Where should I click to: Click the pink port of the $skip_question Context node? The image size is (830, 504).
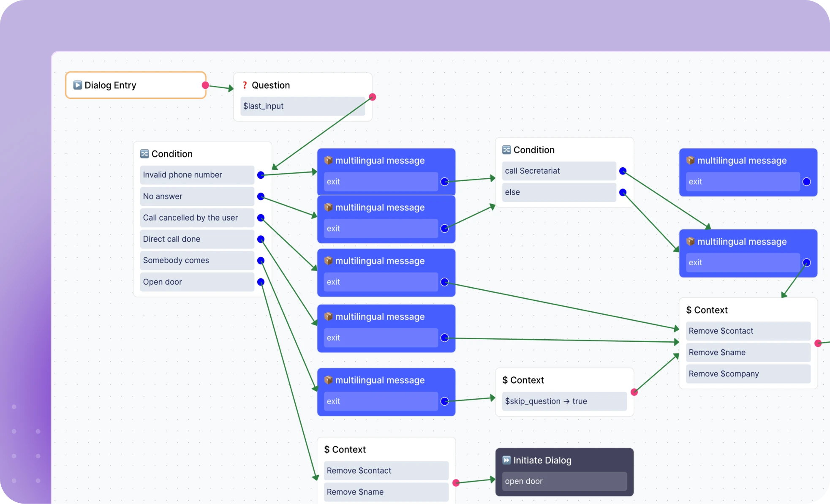click(x=634, y=392)
